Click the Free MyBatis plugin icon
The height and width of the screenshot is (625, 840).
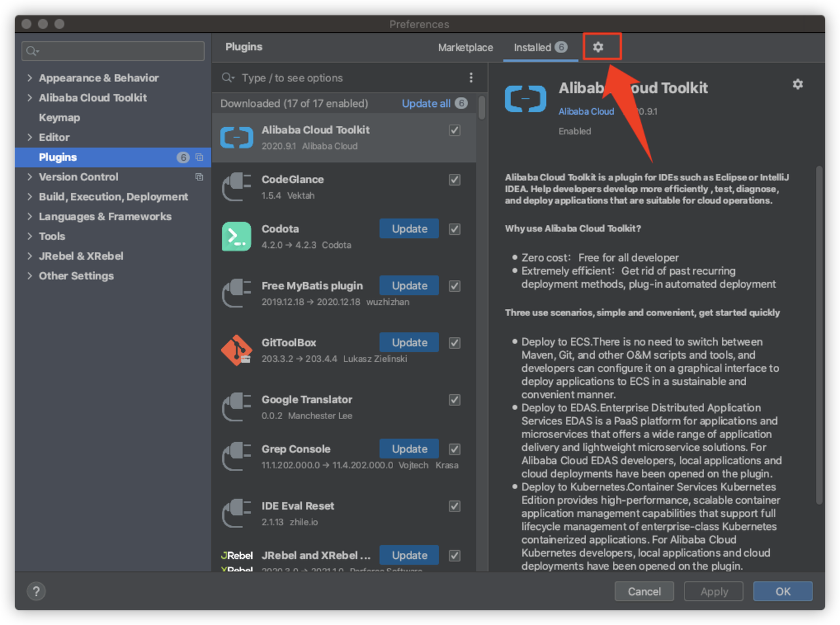click(x=237, y=293)
